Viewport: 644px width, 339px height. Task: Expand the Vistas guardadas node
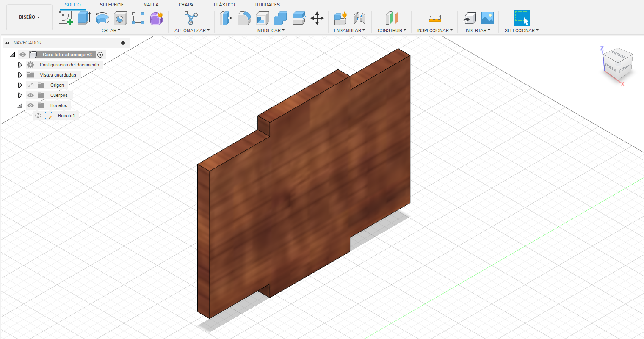(20, 75)
